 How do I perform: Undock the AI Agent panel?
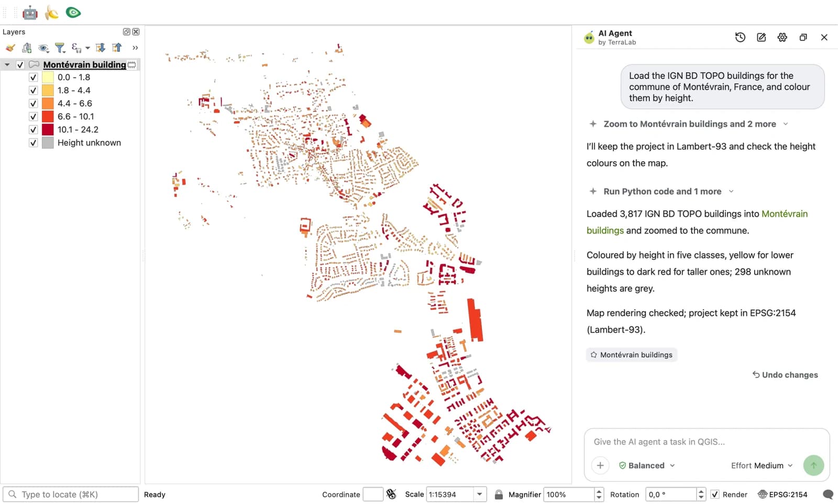click(803, 37)
